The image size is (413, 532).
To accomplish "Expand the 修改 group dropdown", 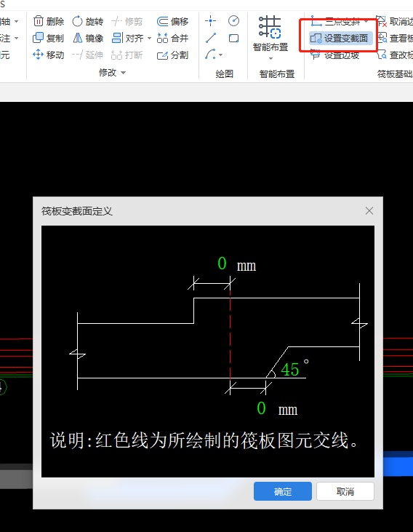I will coord(123,73).
